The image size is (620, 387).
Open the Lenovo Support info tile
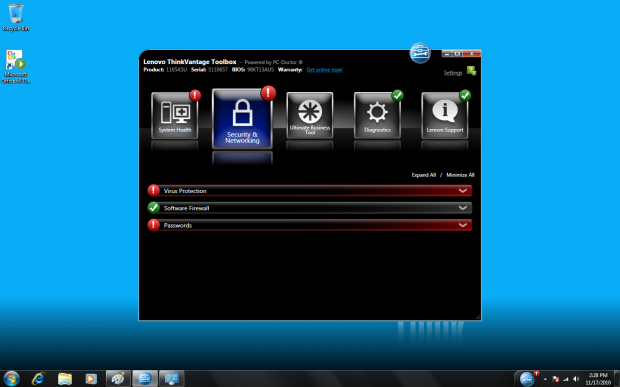pos(445,115)
